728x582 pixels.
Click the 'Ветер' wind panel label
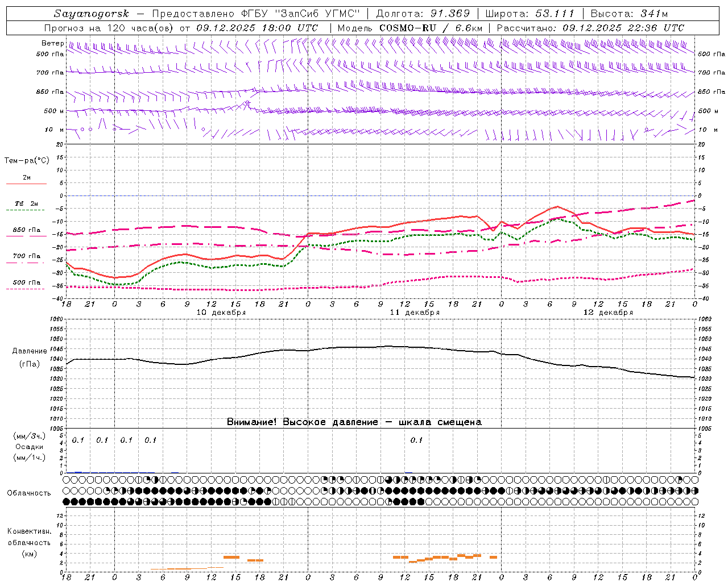[x=52, y=43]
